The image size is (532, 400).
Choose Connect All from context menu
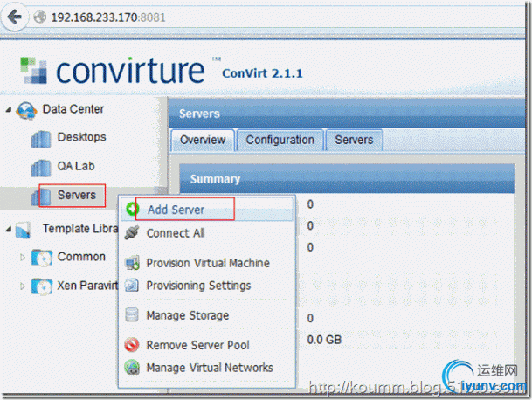[x=207, y=233]
